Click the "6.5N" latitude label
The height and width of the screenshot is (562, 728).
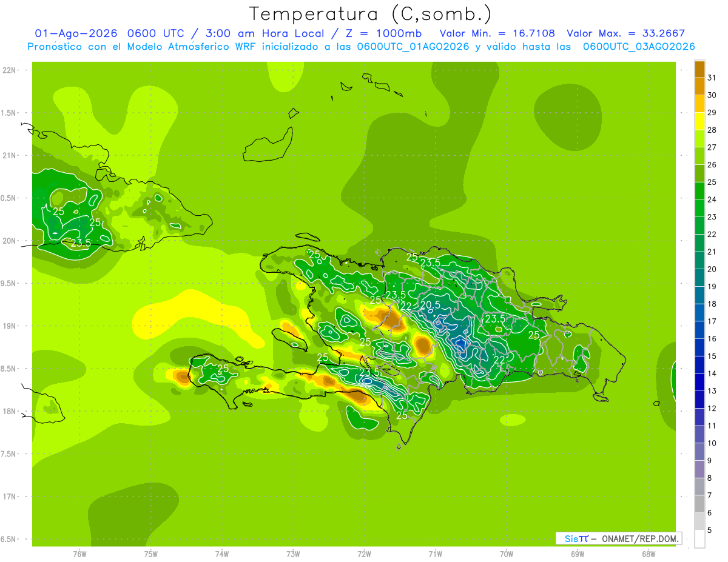(x=9, y=540)
